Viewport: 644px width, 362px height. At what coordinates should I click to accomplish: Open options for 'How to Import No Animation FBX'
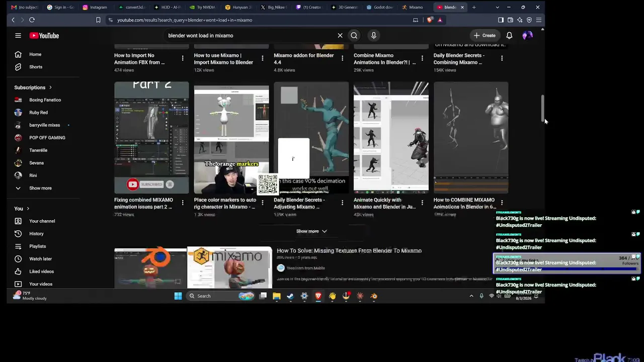pyautogui.click(x=183, y=58)
